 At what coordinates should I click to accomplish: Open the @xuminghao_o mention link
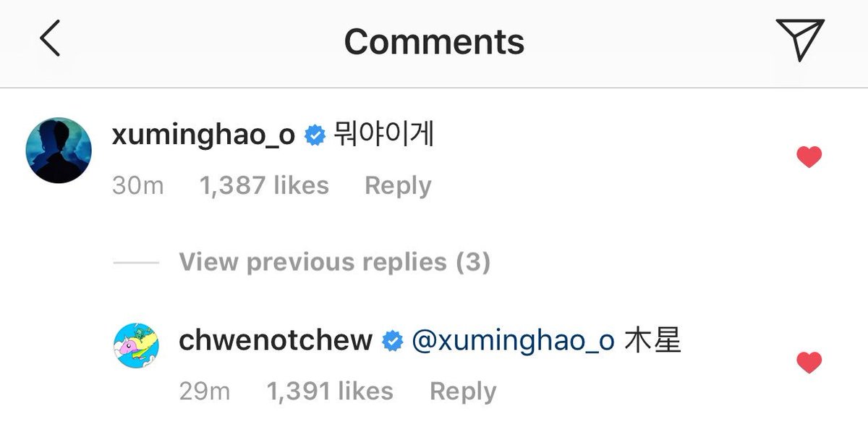click(513, 341)
